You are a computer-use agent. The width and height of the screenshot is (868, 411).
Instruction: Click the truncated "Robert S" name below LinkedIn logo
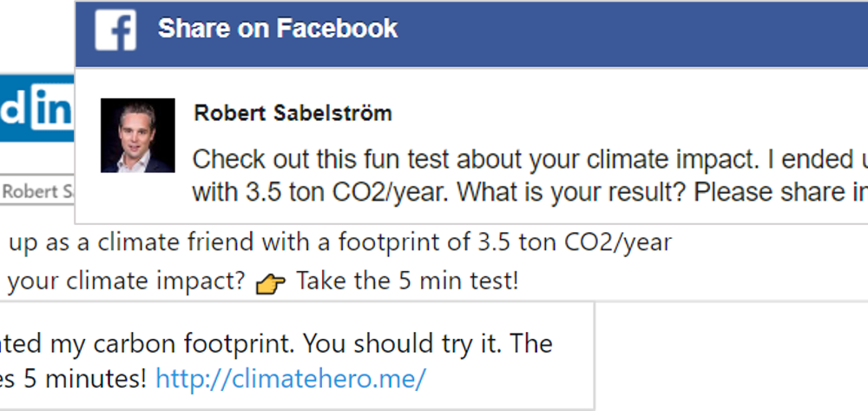point(37,192)
